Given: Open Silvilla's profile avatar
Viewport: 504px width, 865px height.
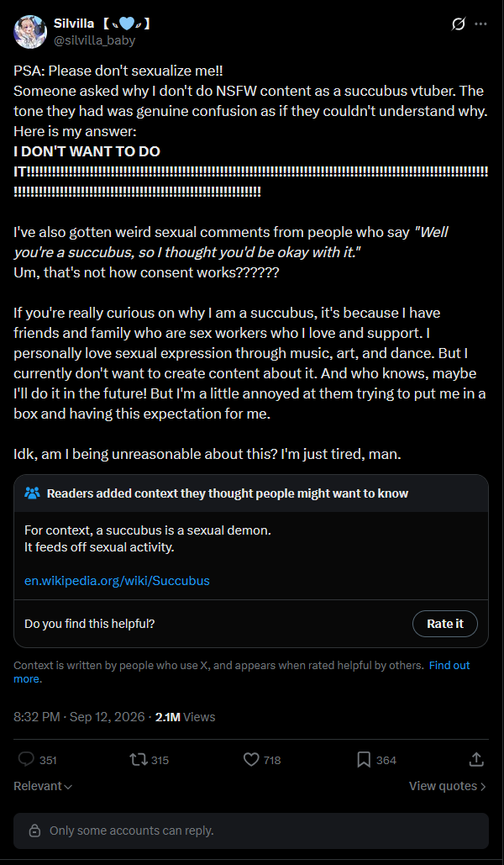Looking at the screenshot, I should 29,31.
